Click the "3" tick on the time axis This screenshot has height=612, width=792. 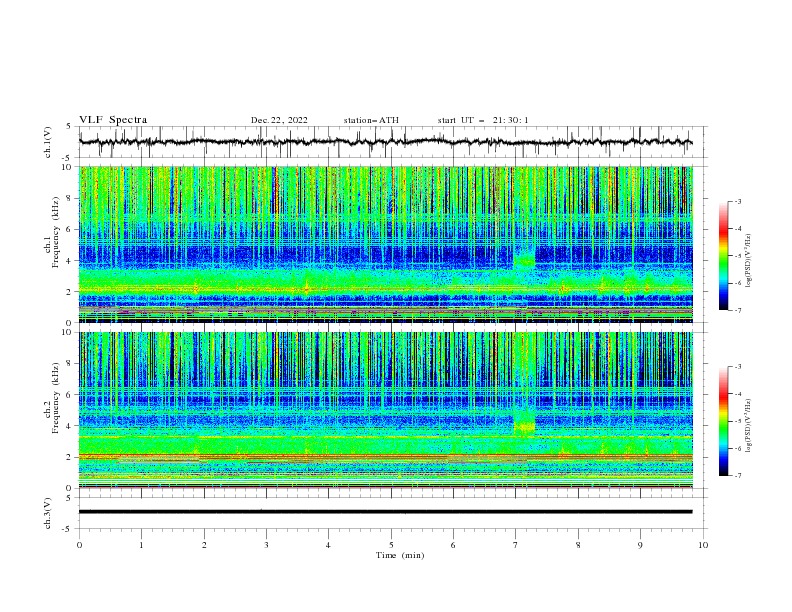(266, 545)
